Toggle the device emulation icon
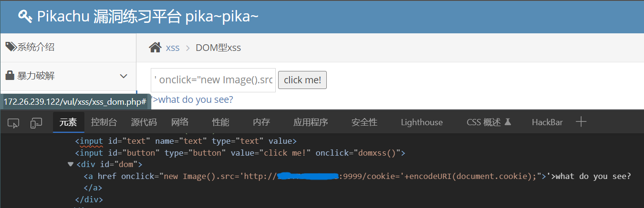Screen dimensions: 644x208 coord(36,123)
